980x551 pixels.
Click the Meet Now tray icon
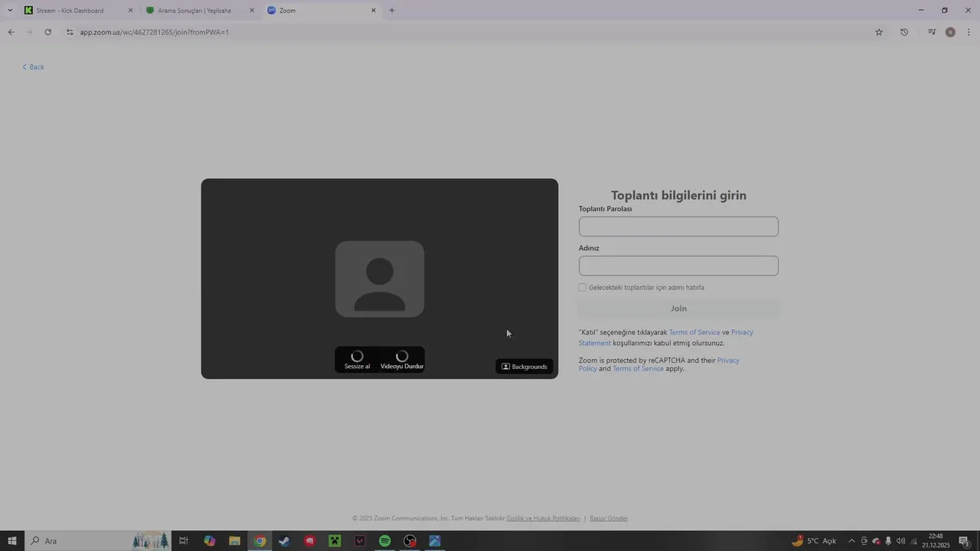click(x=864, y=541)
